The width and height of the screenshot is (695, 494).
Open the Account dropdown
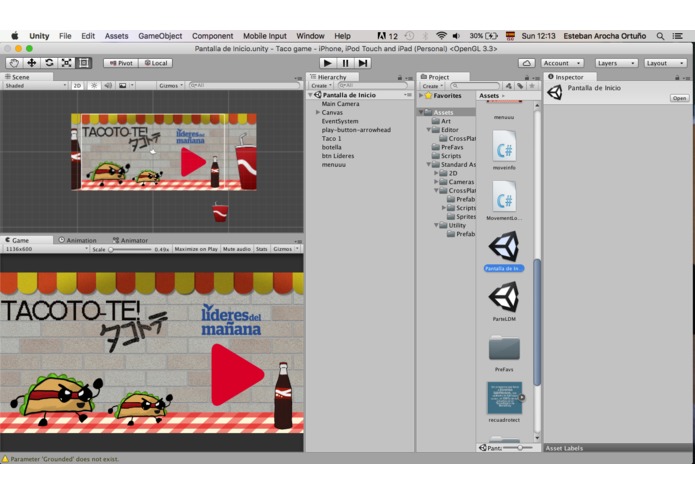point(562,63)
